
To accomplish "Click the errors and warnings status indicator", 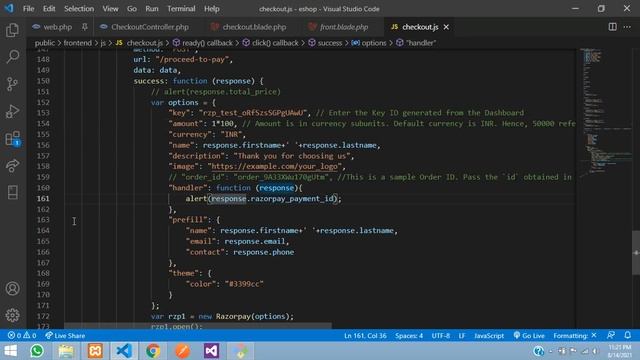I will point(22,336).
